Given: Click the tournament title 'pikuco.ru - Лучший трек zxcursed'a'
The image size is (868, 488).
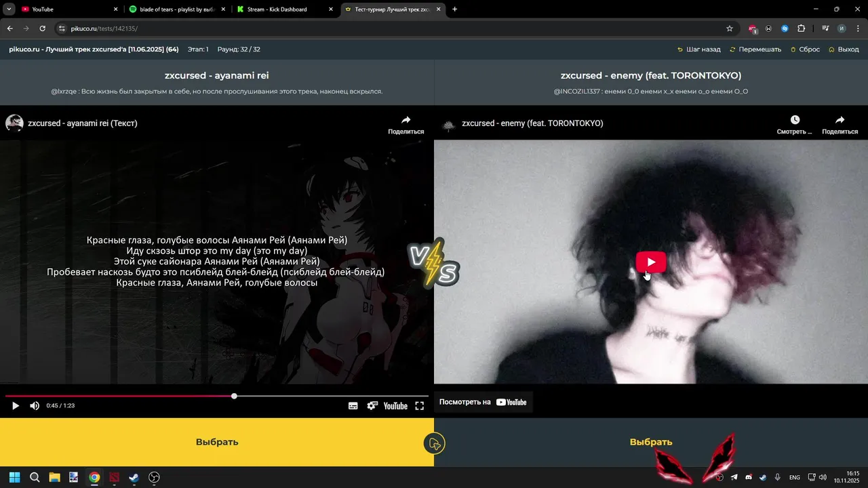Looking at the screenshot, I should (x=94, y=49).
